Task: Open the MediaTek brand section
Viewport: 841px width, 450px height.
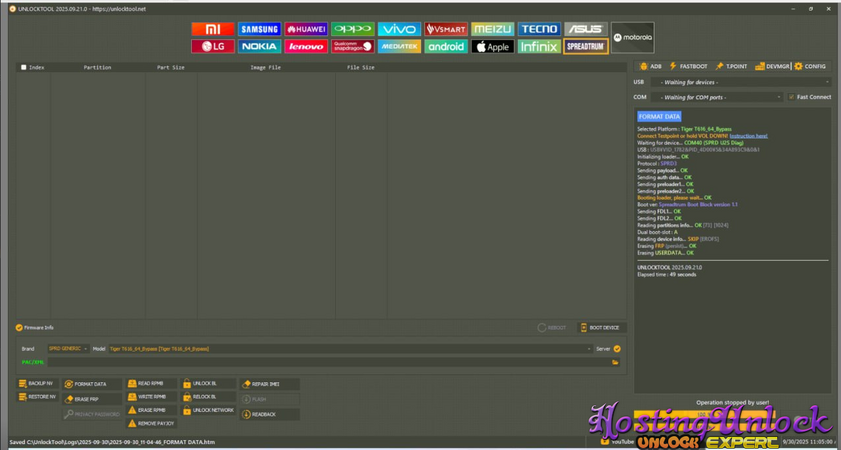Action: (399, 46)
